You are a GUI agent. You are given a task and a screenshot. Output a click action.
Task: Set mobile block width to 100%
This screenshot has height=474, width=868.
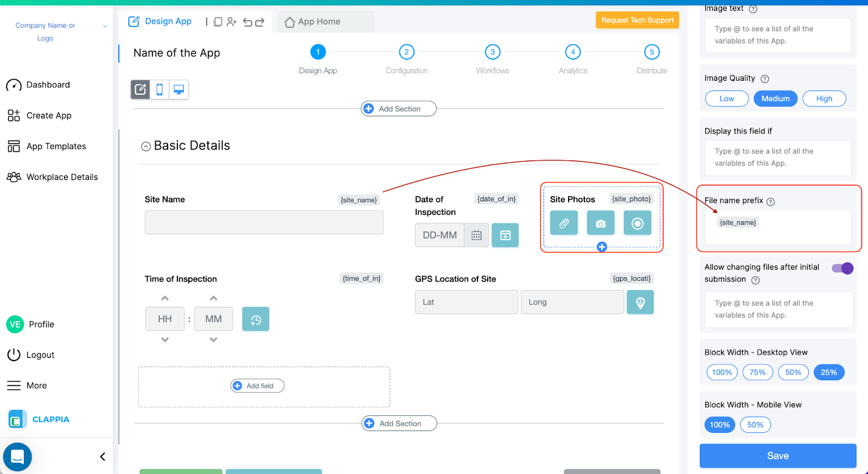coord(720,425)
